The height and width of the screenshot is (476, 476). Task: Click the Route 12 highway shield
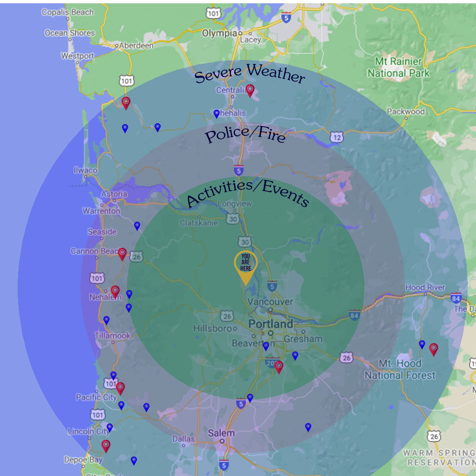337,138
